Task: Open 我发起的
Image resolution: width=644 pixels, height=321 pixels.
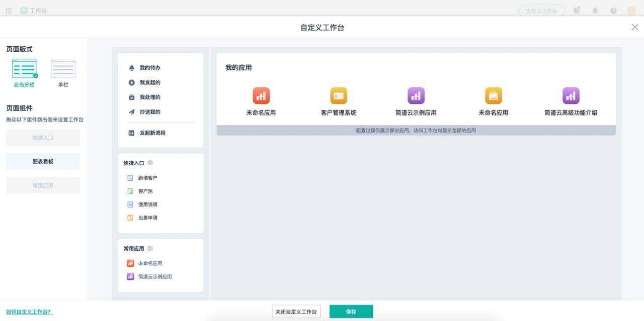Action: tap(150, 82)
